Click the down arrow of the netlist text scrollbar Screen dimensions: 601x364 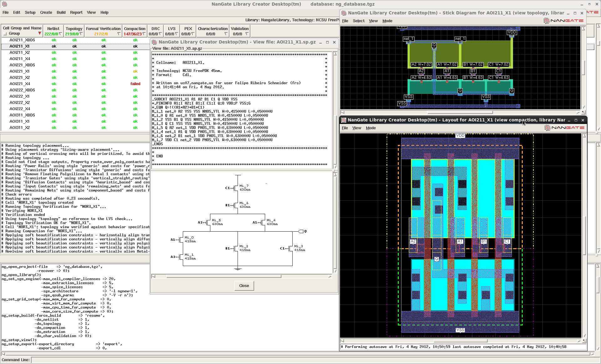[x=335, y=167]
